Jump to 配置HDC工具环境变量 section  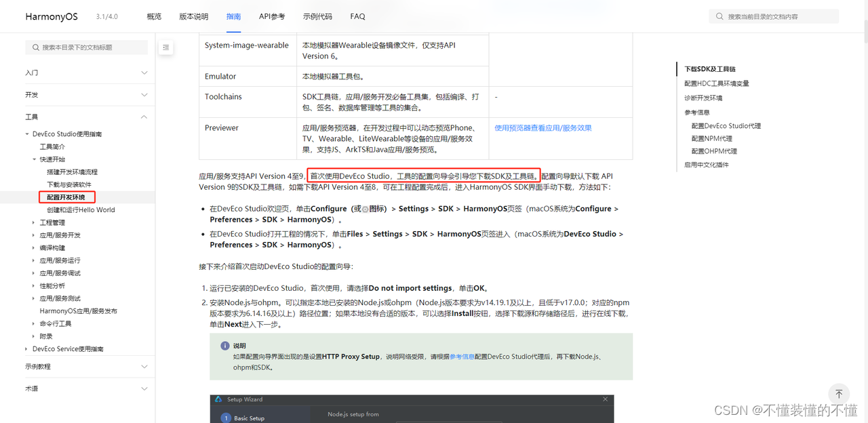(x=717, y=83)
